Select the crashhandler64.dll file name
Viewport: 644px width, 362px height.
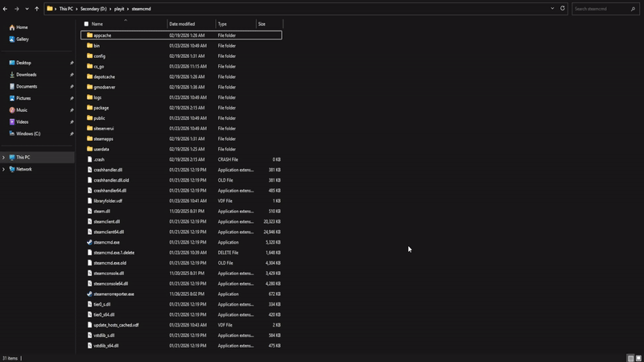pyautogui.click(x=110, y=191)
